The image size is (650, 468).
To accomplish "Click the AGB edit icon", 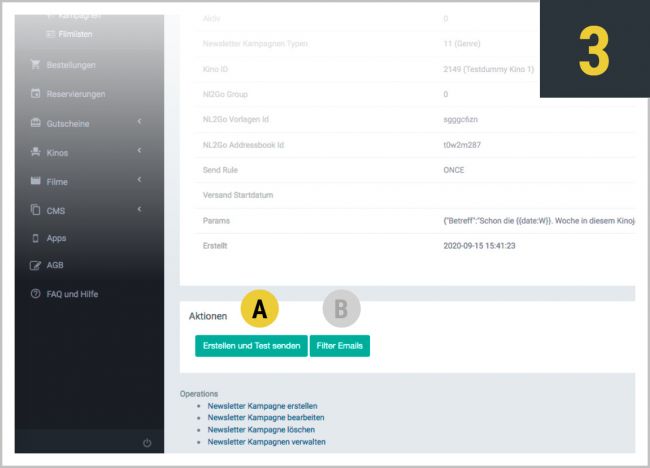I will 36,265.
